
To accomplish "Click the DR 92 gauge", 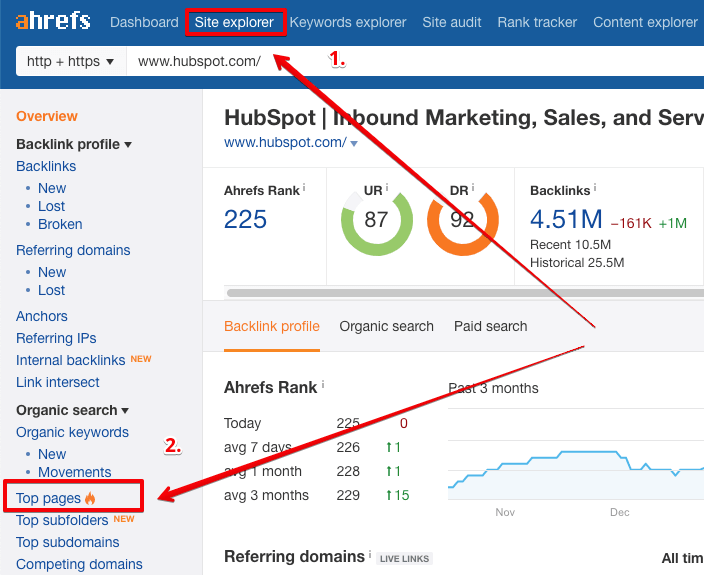I will (462, 222).
